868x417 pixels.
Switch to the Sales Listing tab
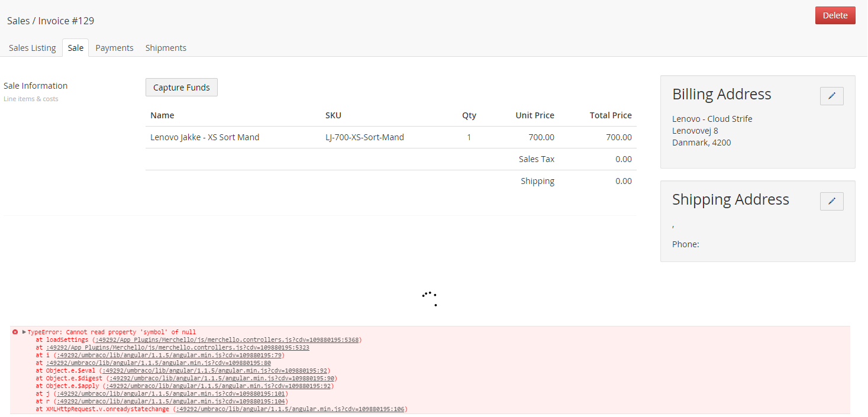33,48
